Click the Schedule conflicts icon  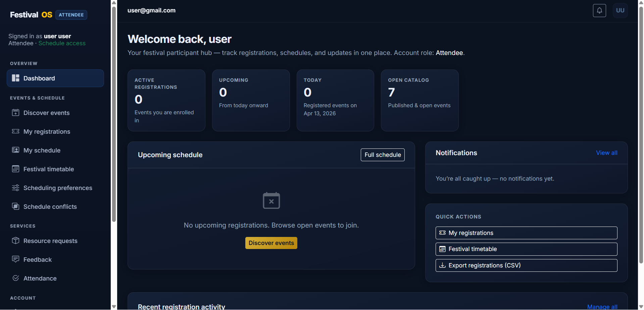[x=16, y=206]
